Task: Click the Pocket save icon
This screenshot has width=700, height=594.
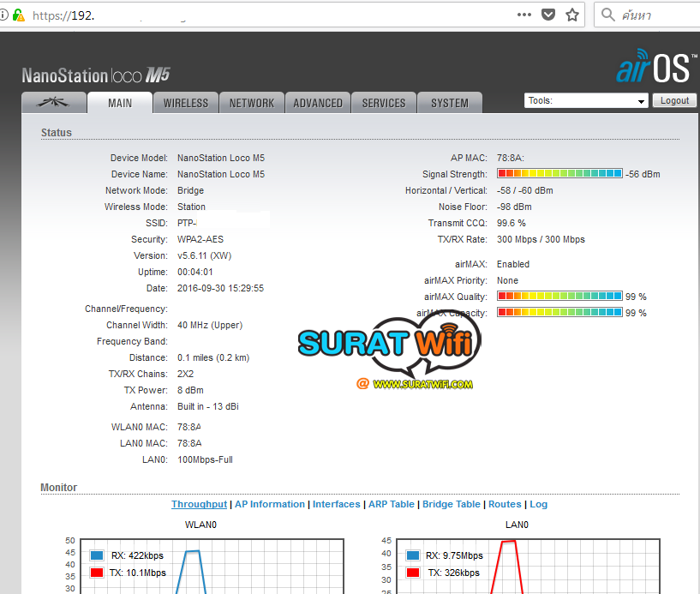Action: 548,15
